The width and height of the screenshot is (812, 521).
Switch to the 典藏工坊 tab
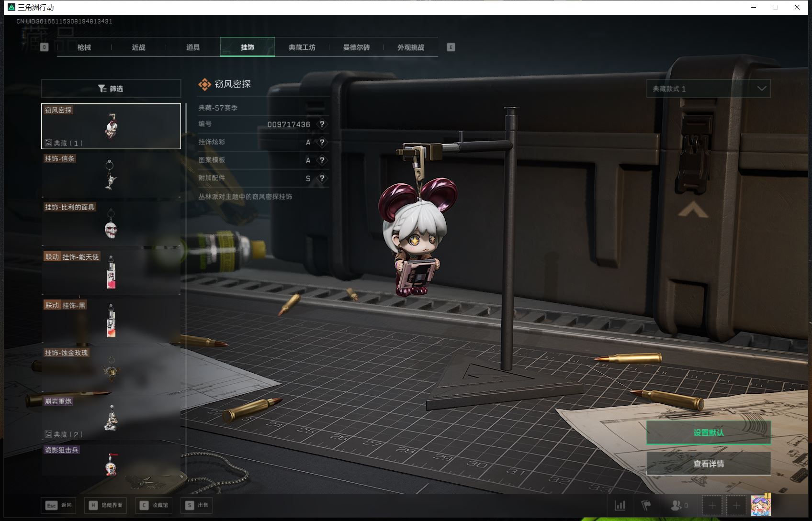[302, 47]
